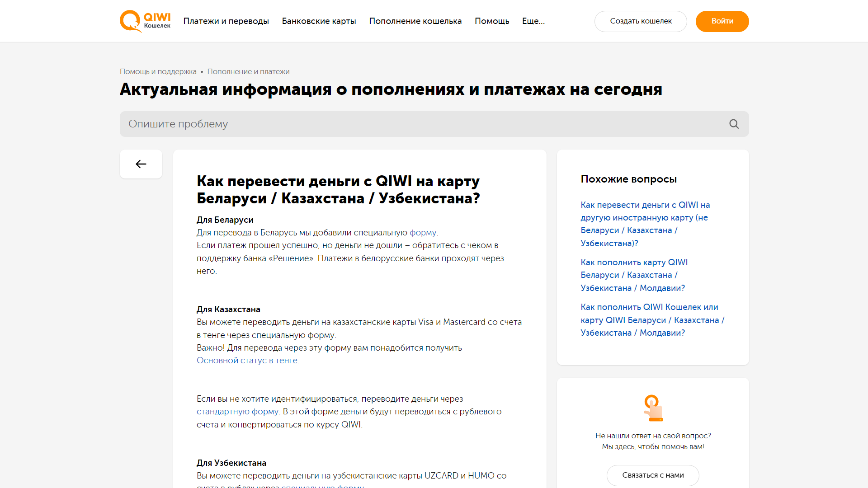Open the Помощь section

pos(492,21)
